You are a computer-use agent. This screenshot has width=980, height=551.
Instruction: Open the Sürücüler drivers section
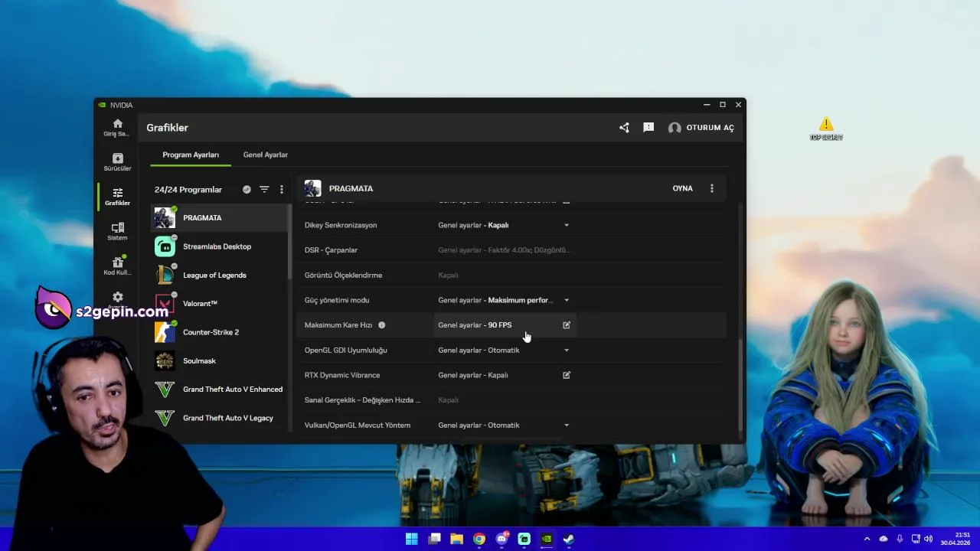point(117,162)
